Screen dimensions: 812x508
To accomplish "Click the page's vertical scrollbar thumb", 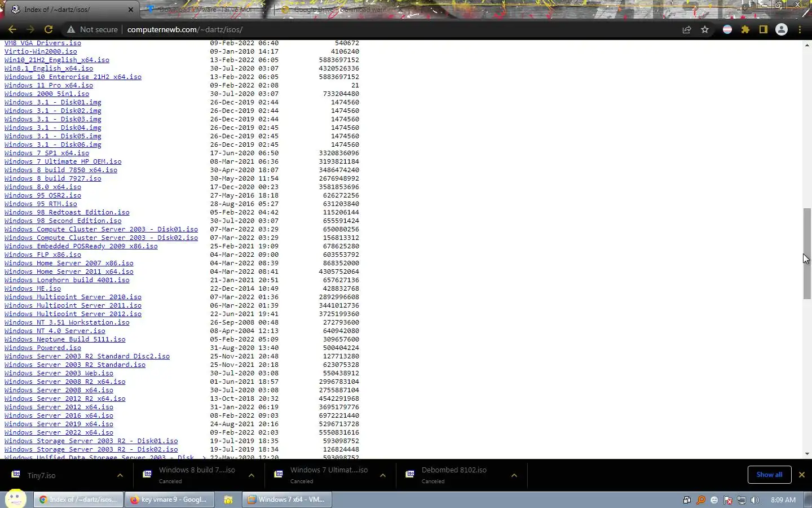I will coord(807,253).
